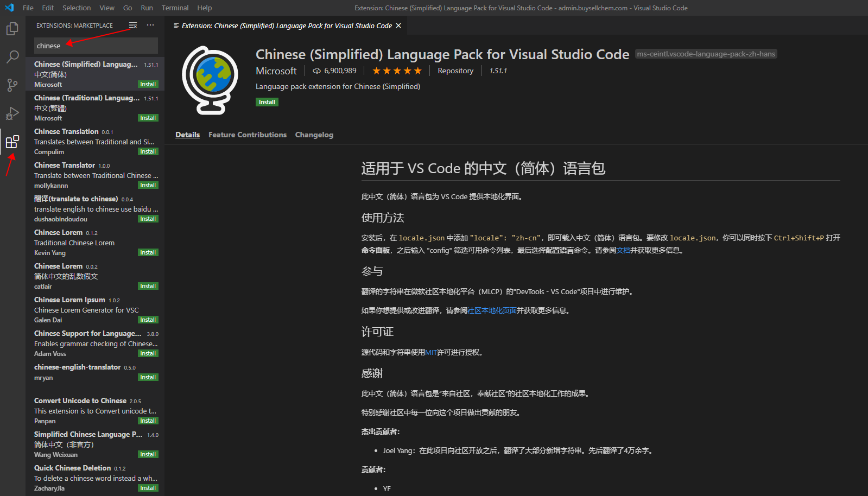This screenshot has width=868, height=496.
Task: Open the 文档 documentation link
Action: coord(623,250)
